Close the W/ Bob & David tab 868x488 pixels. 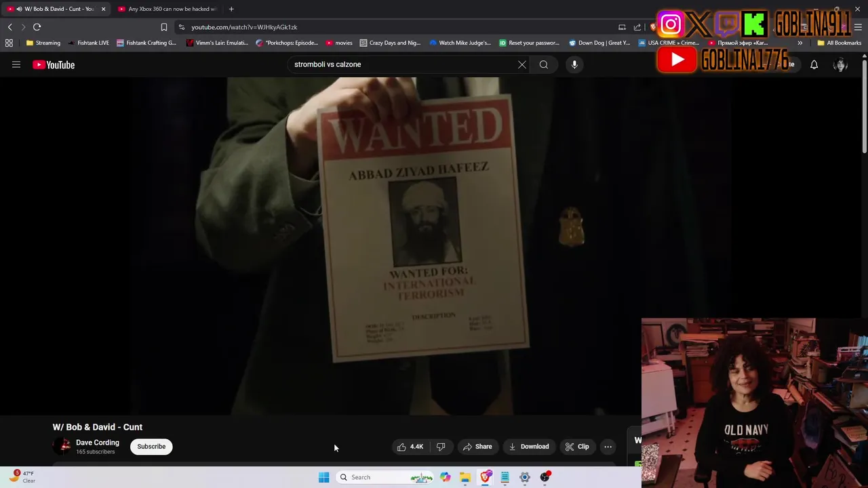(x=103, y=9)
